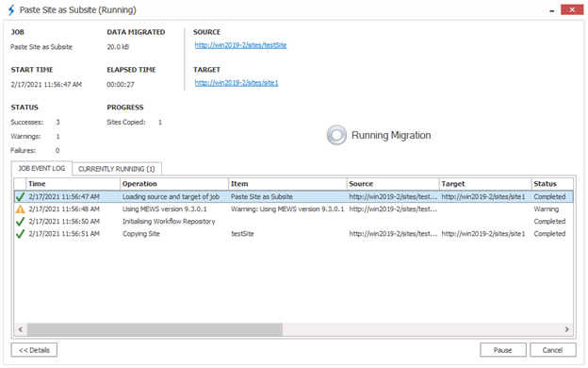Open the target link for site1
This screenshot has width=588, height=368.
pyautogui.click(x=237, y=83)
